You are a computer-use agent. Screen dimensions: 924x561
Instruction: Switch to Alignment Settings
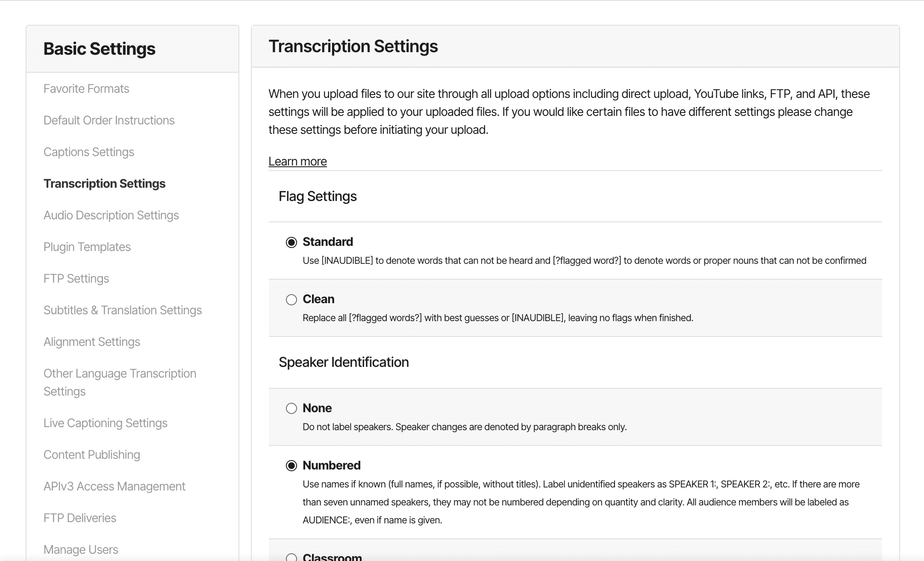tap(92, 342)
